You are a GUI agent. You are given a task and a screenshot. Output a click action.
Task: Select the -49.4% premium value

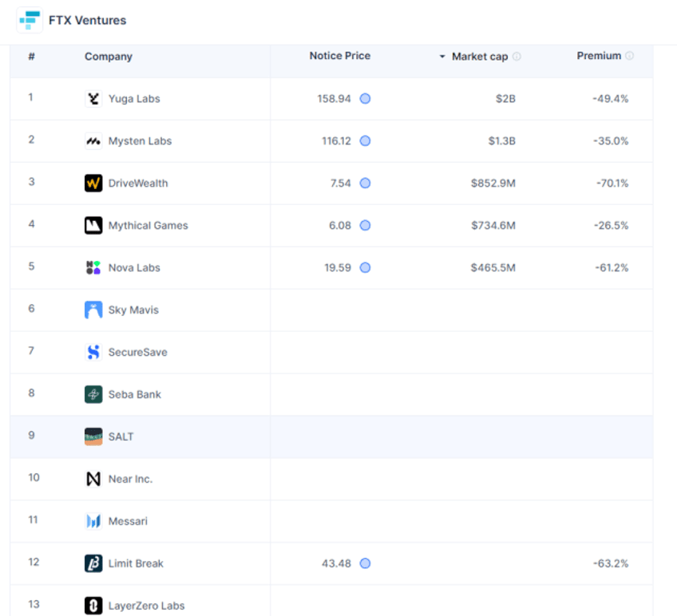(611, 99)
